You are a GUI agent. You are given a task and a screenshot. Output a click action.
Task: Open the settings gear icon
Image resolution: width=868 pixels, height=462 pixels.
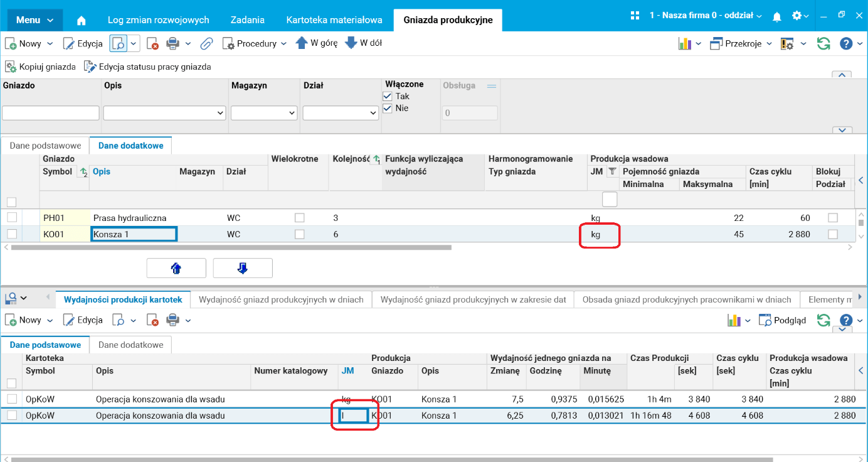[797, 16]
